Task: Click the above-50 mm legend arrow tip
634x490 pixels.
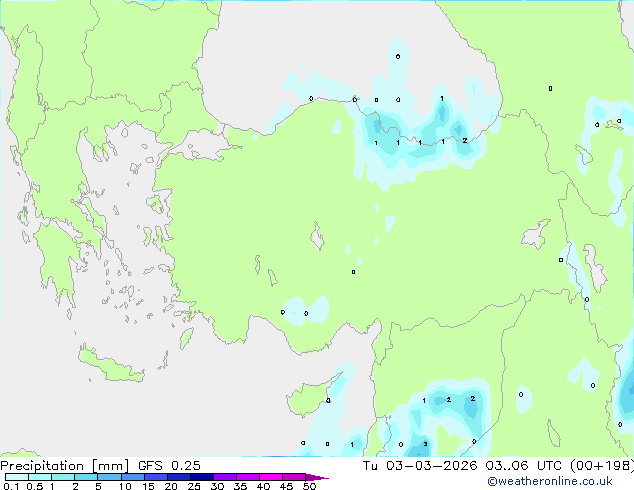Action: click(x=317, y=477)
